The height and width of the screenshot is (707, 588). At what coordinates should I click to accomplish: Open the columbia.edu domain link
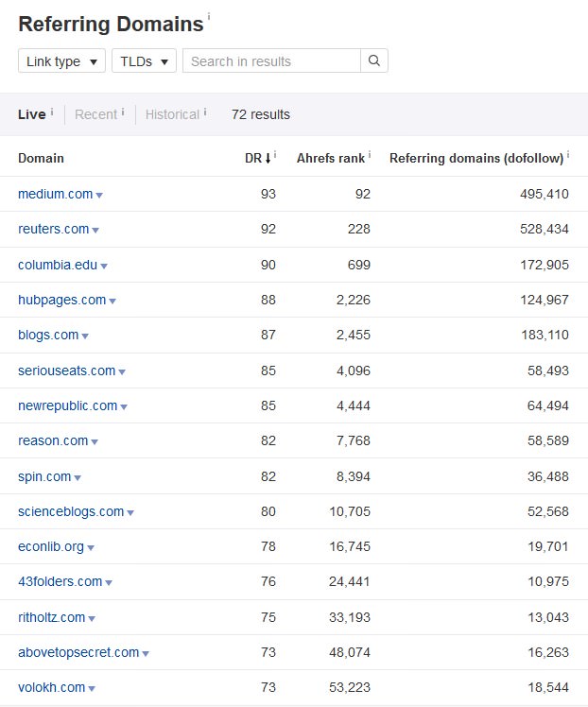(x=58, y=265)
